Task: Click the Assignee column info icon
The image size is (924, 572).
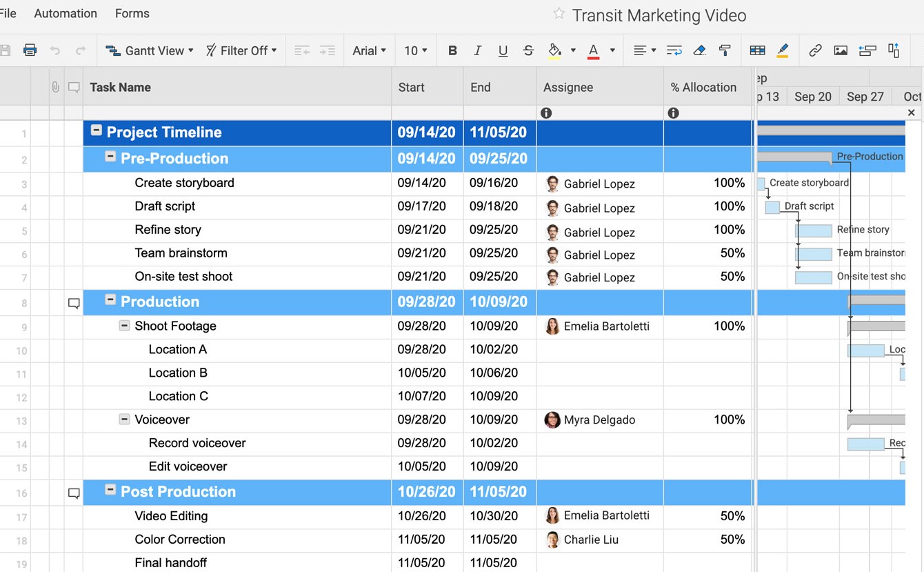Action: tap(546, 113)
